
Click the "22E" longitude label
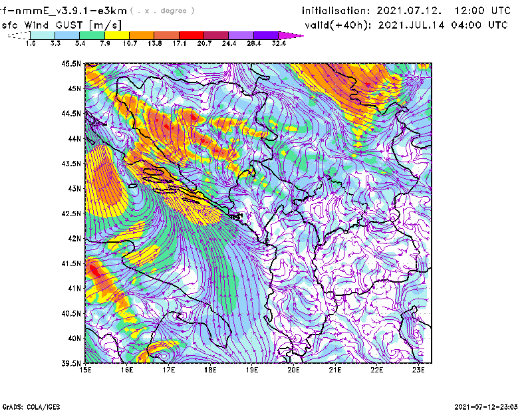pyautogui.click(x=377, y=370)
